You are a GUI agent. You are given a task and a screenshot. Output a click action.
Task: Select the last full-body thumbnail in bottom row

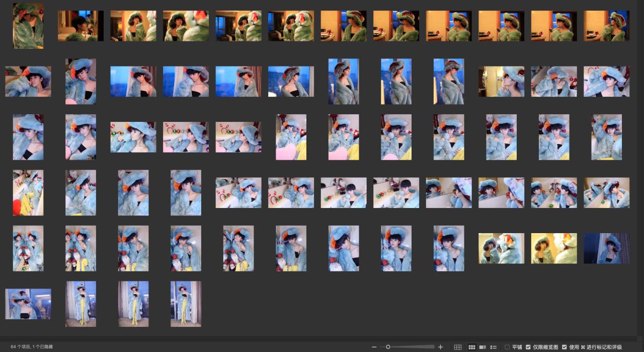[x=186, y=304]
